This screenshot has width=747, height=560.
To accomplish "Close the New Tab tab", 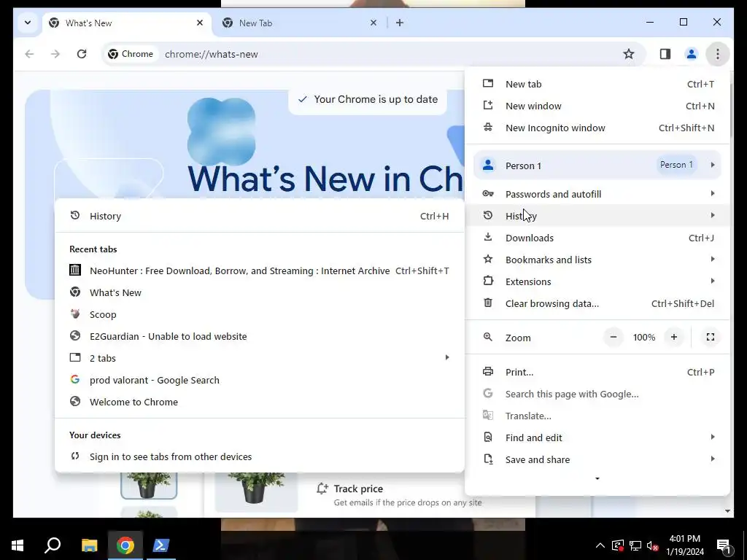I will (x=373, y=23).
